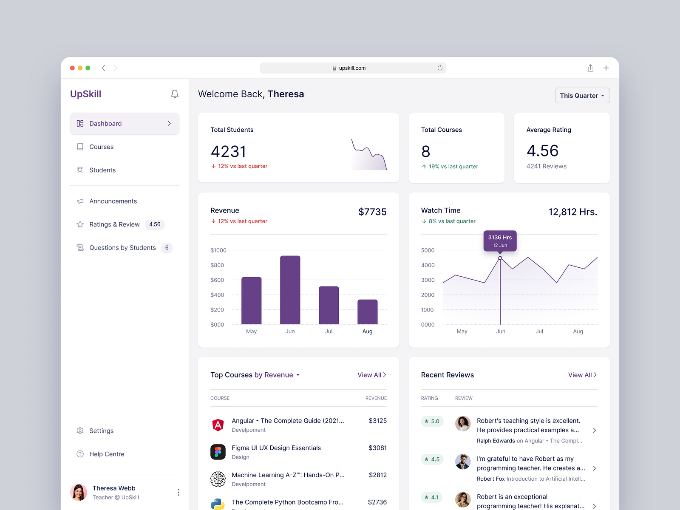Open Settings via the gear icon
The image size is (680, 510).
point(80,431)
